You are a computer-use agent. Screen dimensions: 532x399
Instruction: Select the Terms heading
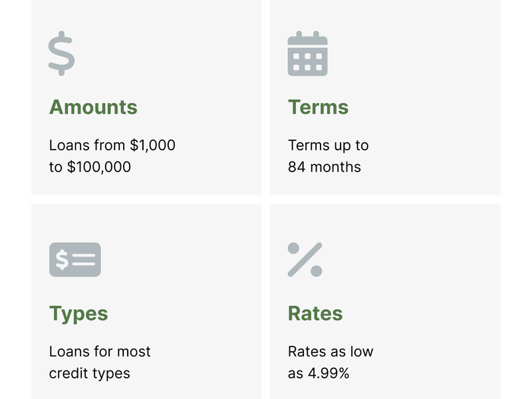click(318, 107)
